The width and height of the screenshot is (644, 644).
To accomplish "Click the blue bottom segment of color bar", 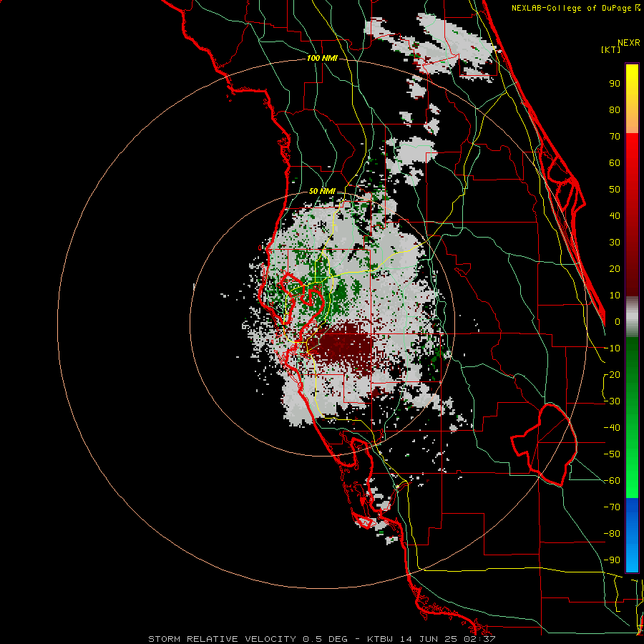I will tap(632, 535).
